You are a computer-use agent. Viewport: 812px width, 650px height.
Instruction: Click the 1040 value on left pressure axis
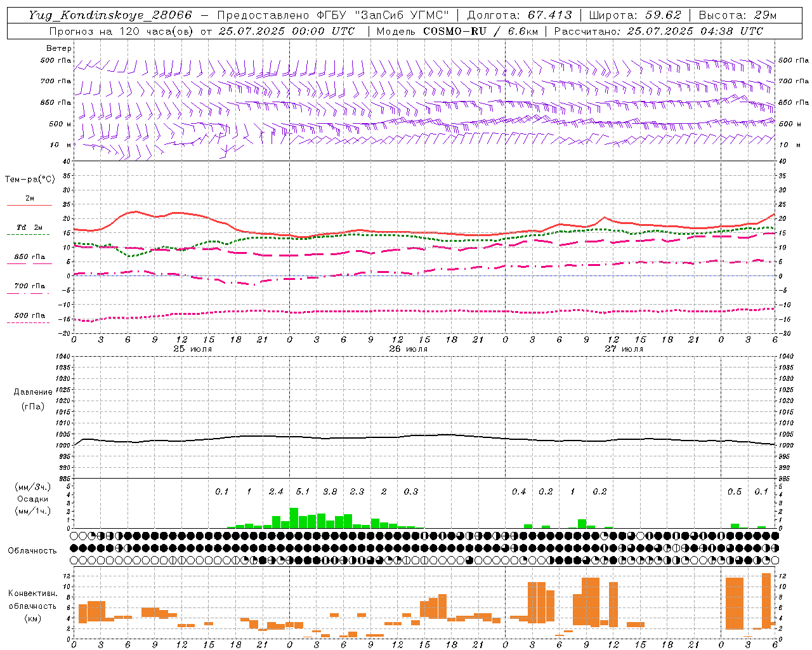tap(63, 356)
